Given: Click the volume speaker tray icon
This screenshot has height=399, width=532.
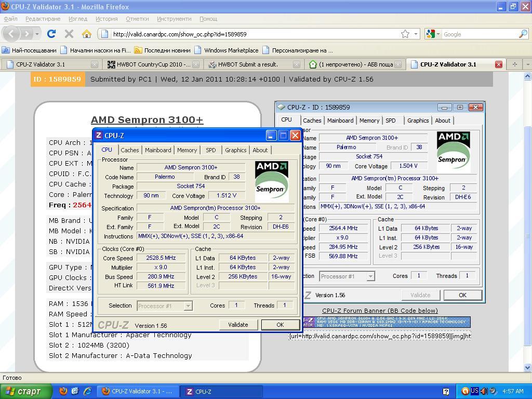Looking at the screenshot, I should [484, 391].
